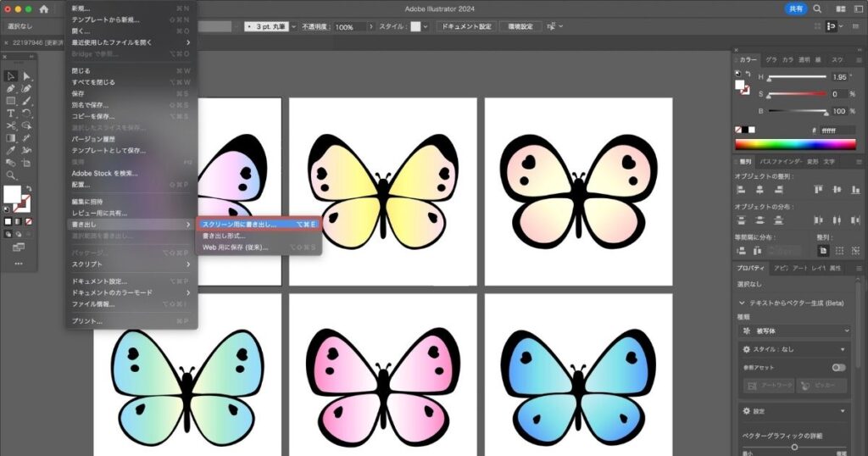
Task: Open the search magnifier icon top right
Action: coord(817,8)
